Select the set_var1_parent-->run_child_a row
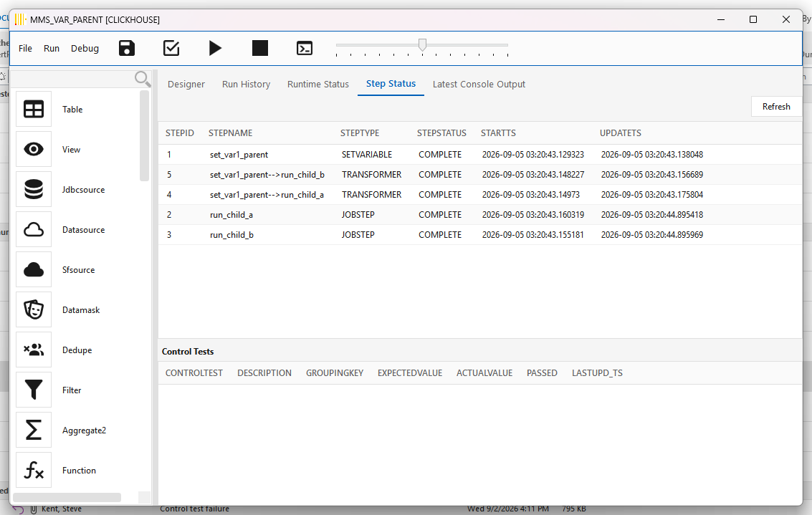This screenshot has height=515, width=812. [x=480, y=195]
